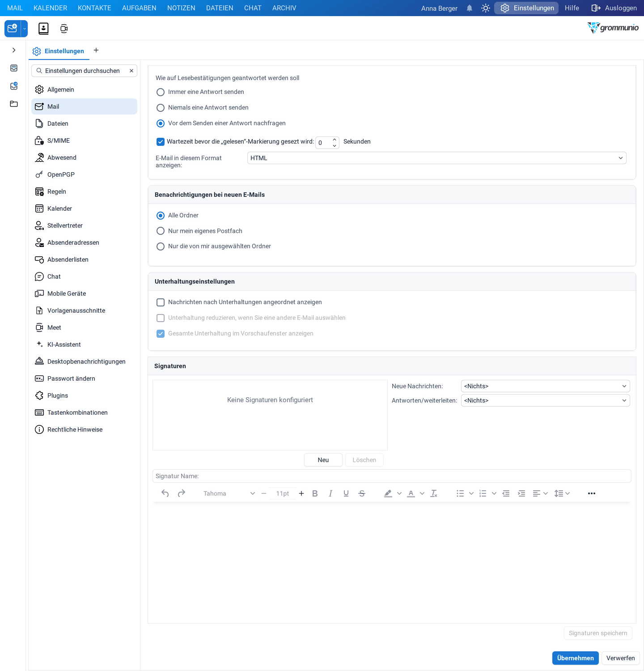Toggle strikethrough formatting in signature editor
This screenshot has width=644, height=671.
click(x=362, y=493)
